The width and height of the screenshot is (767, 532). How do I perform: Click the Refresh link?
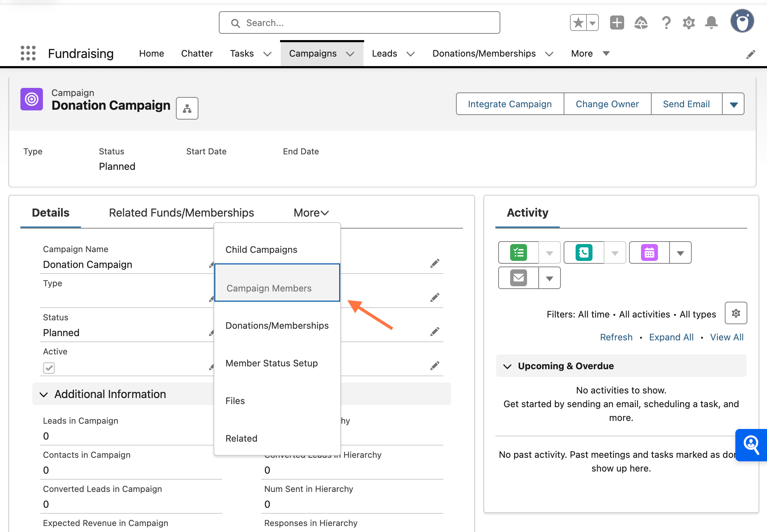[x=616, y=337]
